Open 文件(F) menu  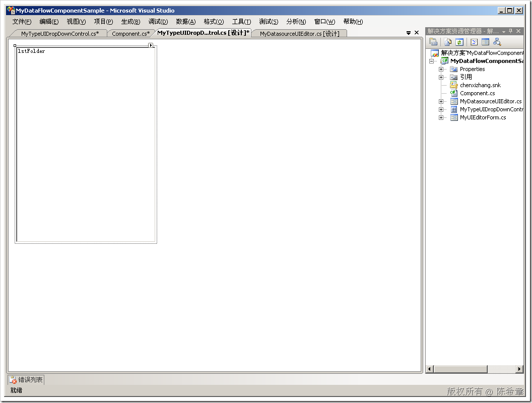[x=22, y=22]
